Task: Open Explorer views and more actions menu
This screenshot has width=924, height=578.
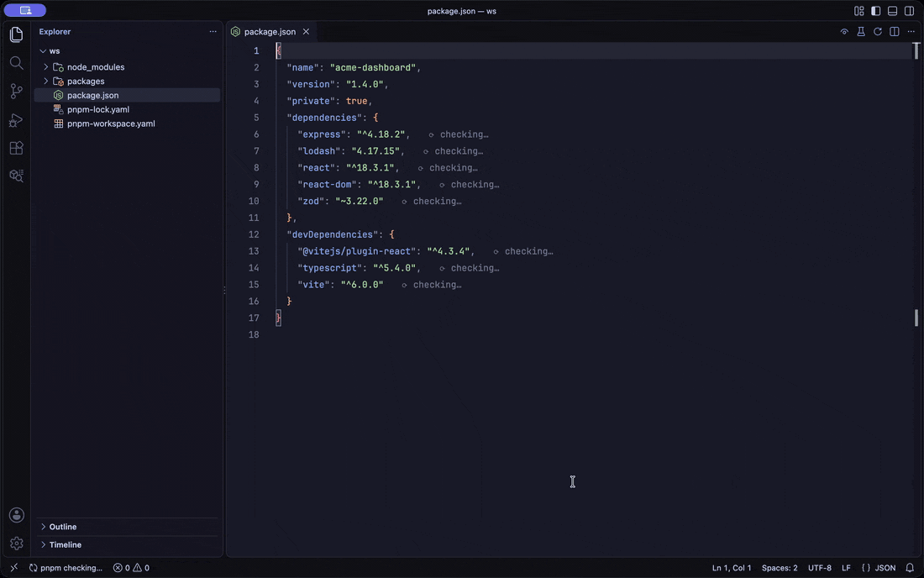Action: (x=213, y=32)
